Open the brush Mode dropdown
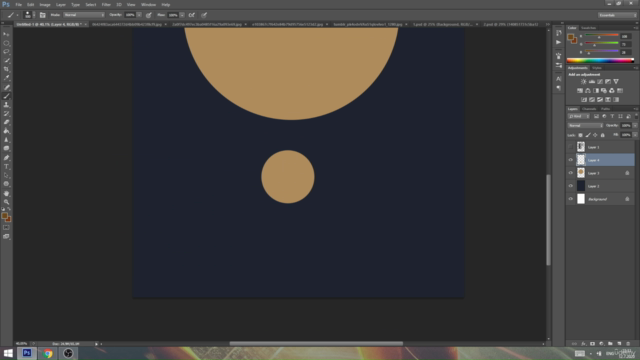Image resolution: width=640 pixels, height=360 pixels. [84, 15]
